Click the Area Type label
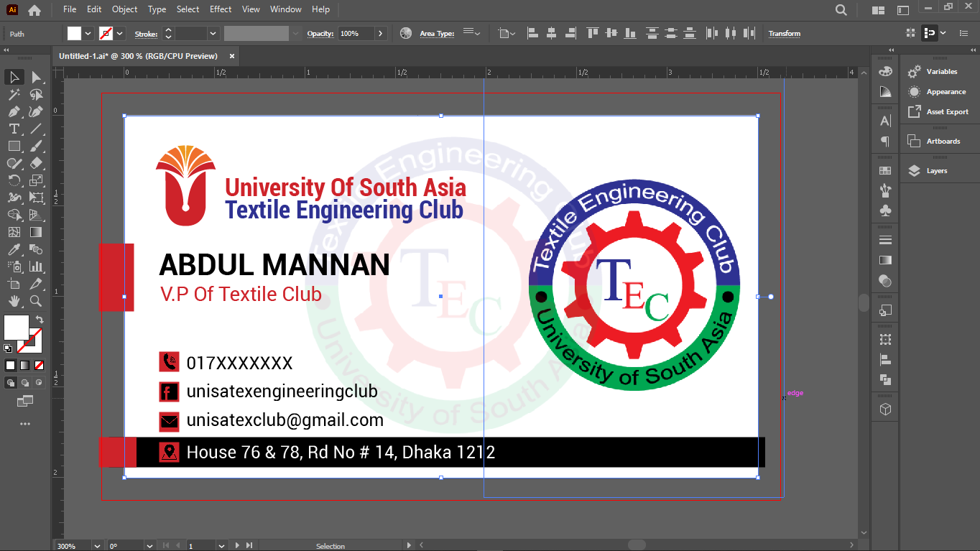 438,34
